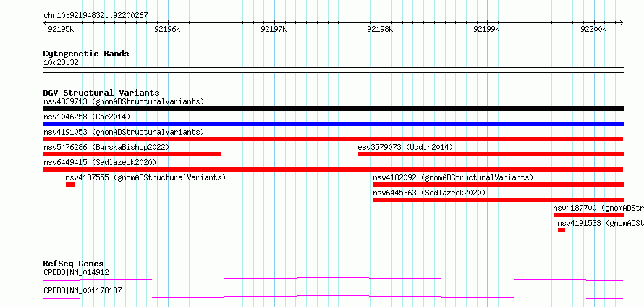Click the black nsv4339713 variant bar
This screenshot has width=644, height=307.
[x=333, y=109]
